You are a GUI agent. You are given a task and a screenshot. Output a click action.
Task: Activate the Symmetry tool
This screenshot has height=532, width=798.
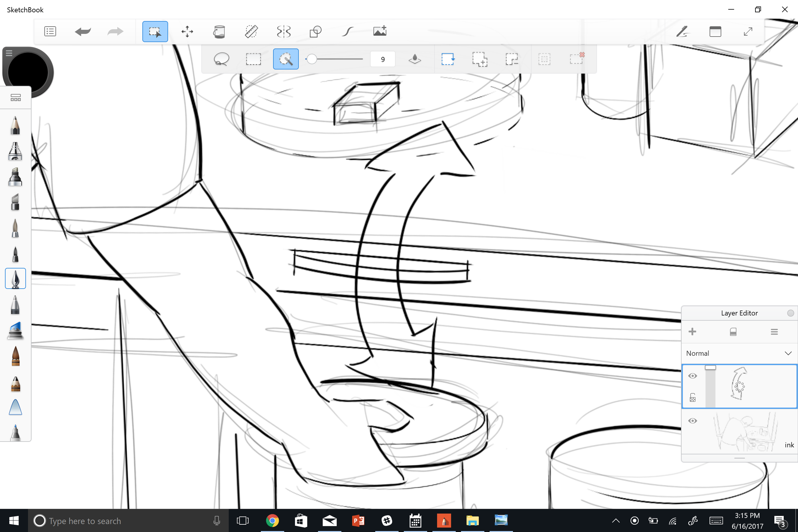[x=283, y=31]
